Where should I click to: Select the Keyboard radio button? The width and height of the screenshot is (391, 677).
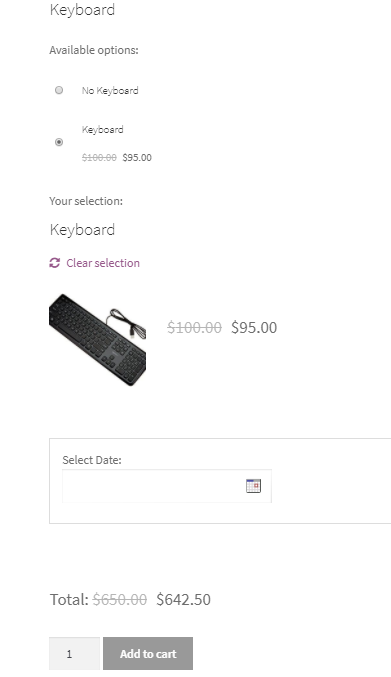pyautogui.click(x=59, y=142)
